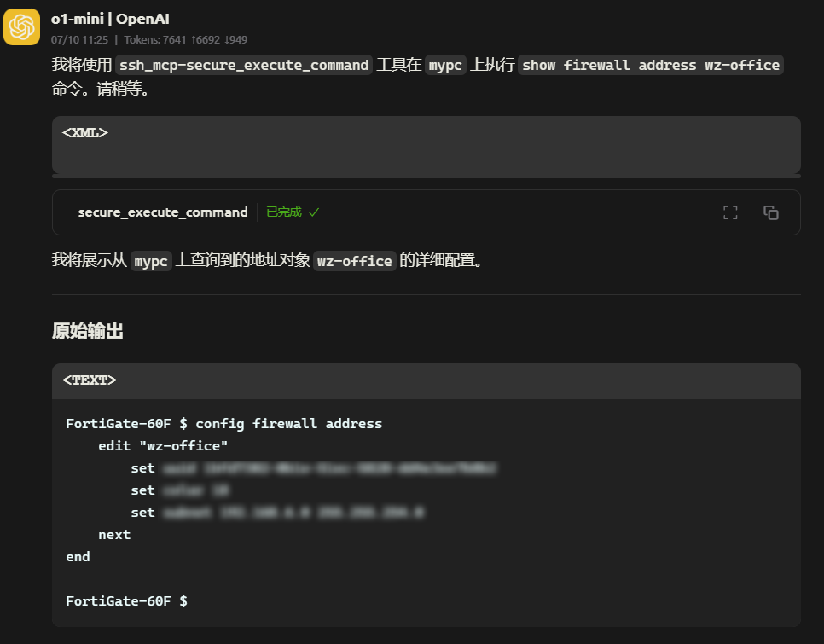Click the wz-office inline code tag
The image size is (824, 644).
click(354, 261)
